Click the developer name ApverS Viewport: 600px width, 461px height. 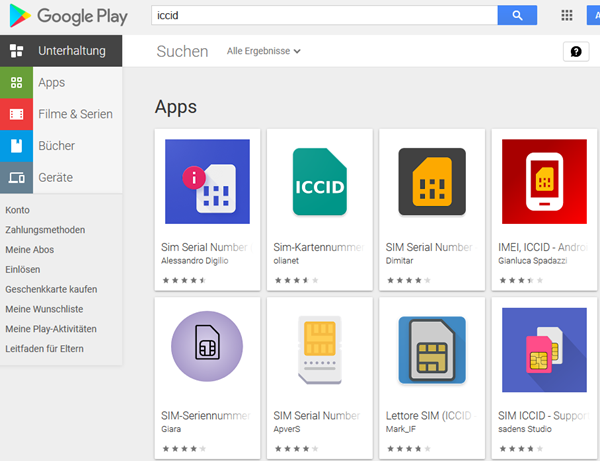pyautogui.click(x=287, y=429)
